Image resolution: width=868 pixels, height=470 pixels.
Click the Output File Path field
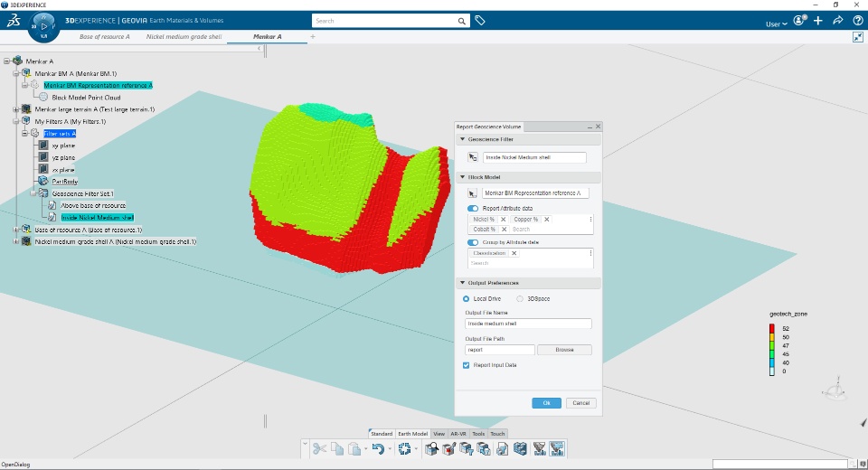[x=500, y=350]
